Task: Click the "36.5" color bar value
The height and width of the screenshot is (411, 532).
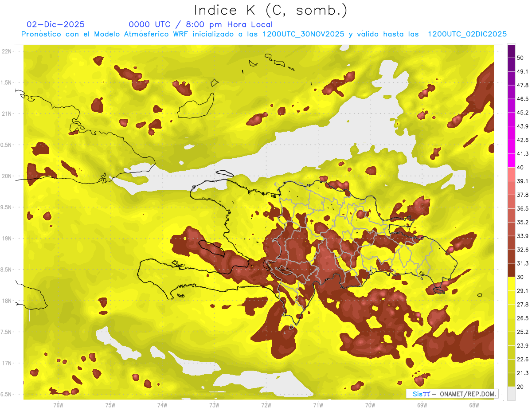Action: pyautogui.click(x=522, y=208)
